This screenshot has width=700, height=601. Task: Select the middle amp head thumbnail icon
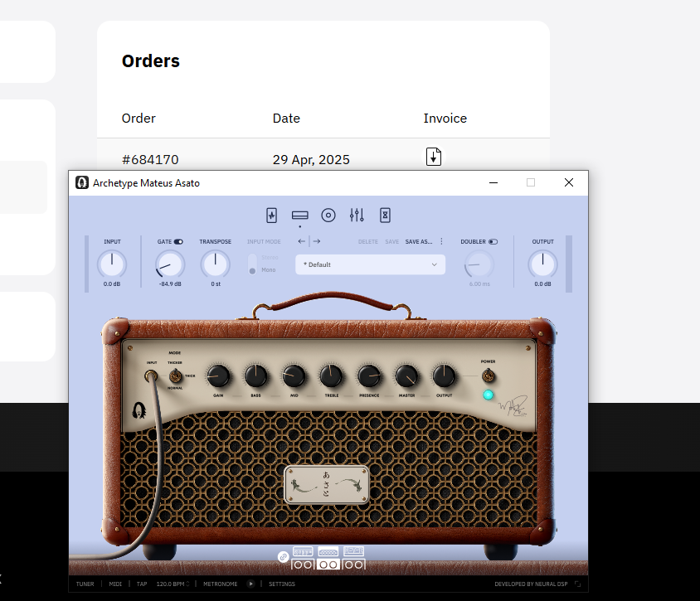click(328, 552)
